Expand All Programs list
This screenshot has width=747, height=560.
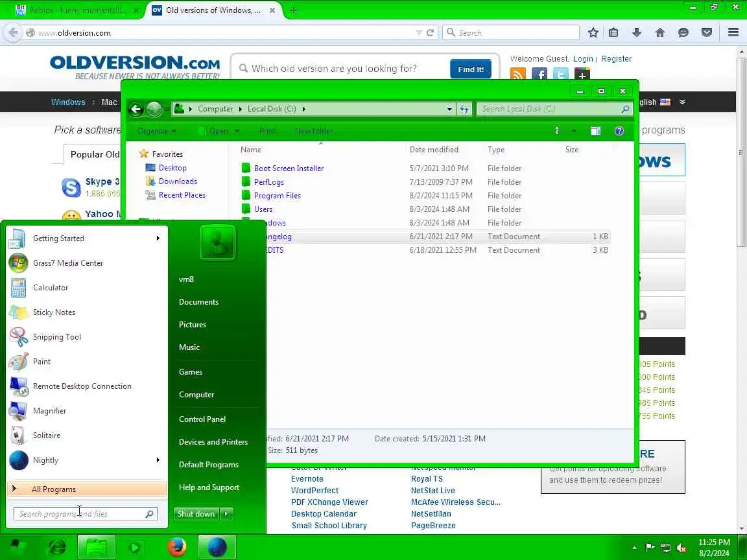pyautogui.click(x=87, y=489)
